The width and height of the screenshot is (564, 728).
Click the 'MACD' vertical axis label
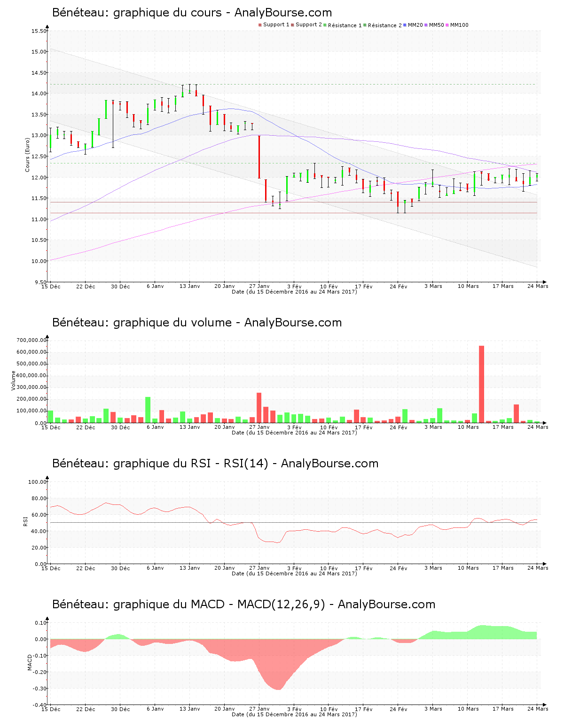[x=30, y=662]
